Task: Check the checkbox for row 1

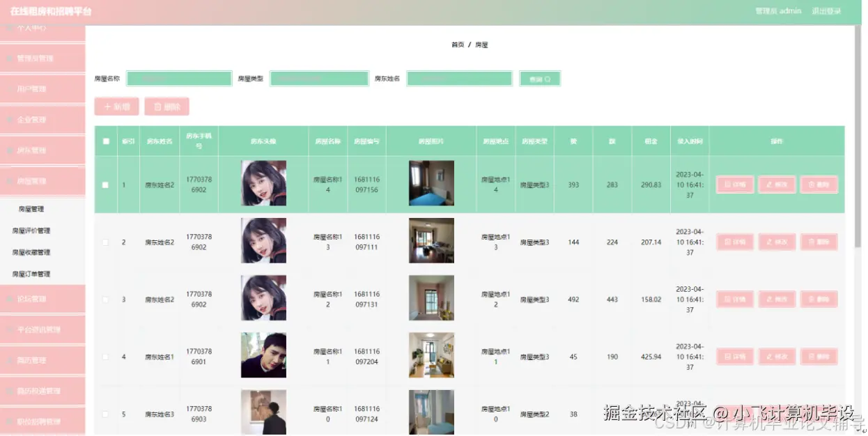Action: [x=106, y=185]
